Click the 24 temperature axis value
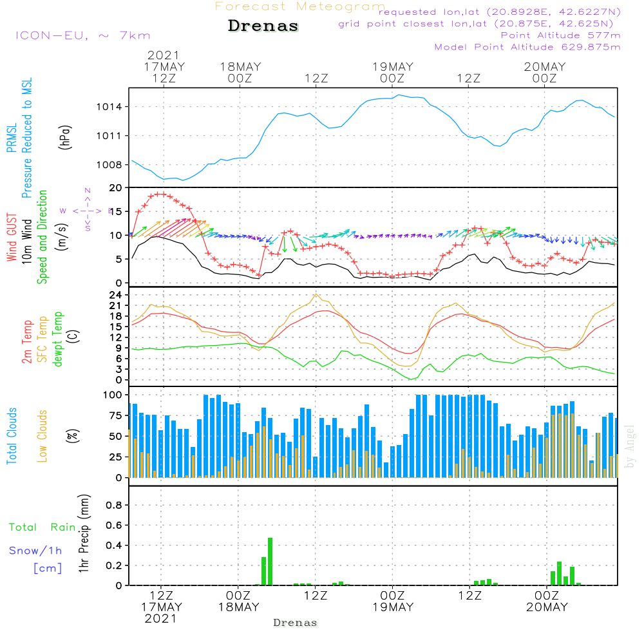 [115, 295]
